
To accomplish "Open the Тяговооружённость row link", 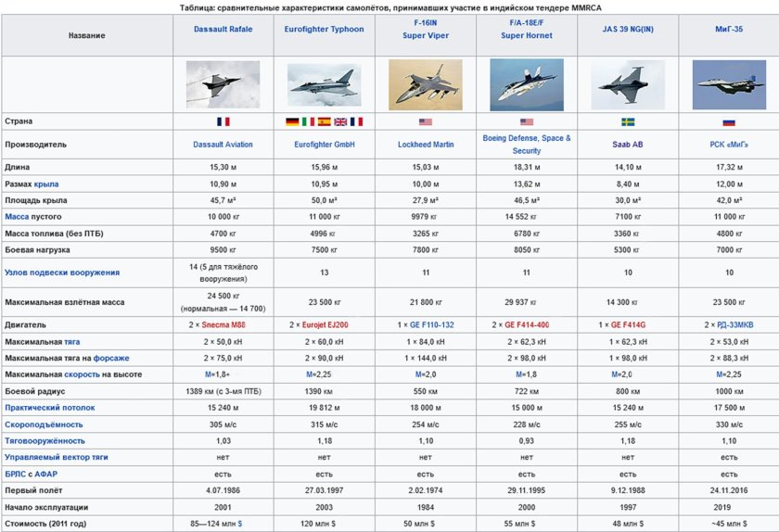I will tap(45, 440).
